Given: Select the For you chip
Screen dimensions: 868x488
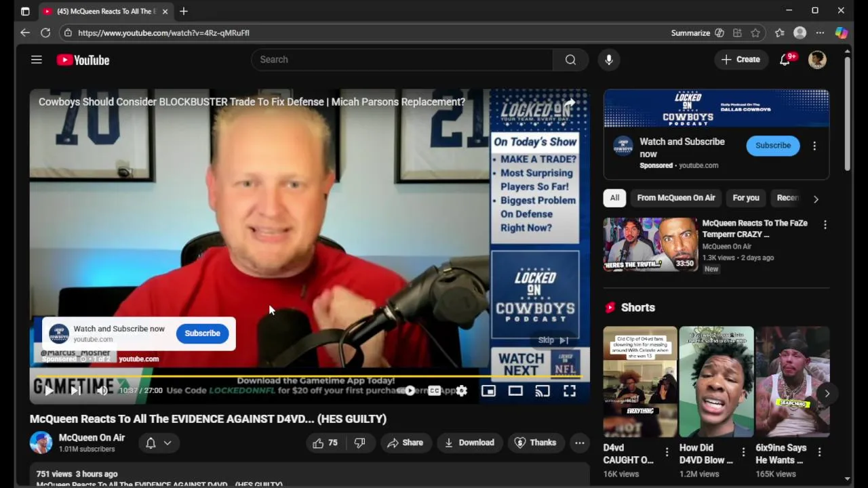Looking at the screenshot, I should click(746, 198).
